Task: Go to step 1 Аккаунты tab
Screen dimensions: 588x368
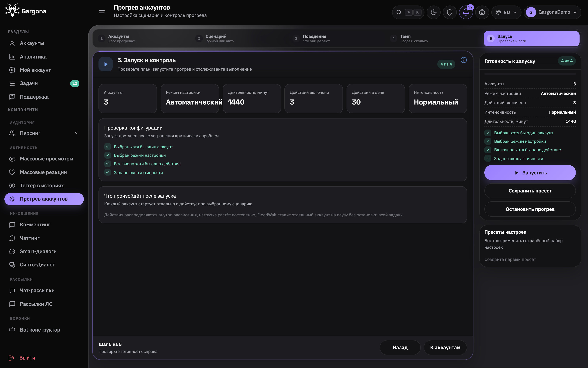Action: tap(142, 38)
